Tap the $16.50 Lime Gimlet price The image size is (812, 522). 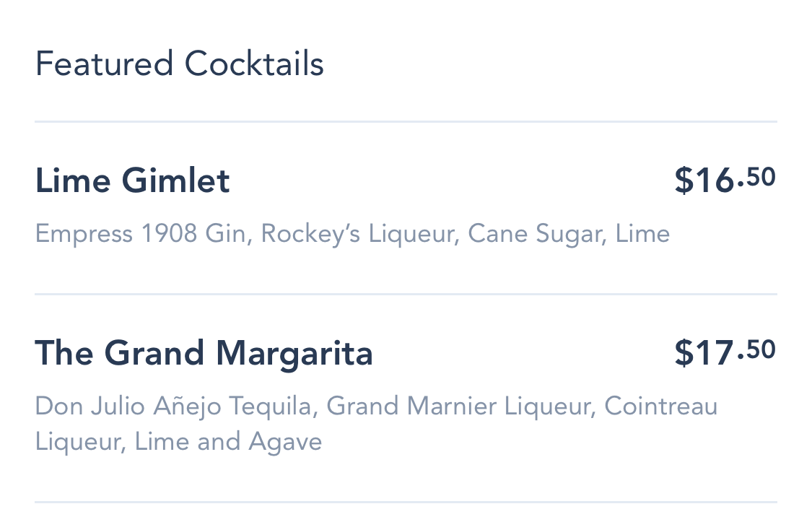pyautogui.click(x=725, y=180)
